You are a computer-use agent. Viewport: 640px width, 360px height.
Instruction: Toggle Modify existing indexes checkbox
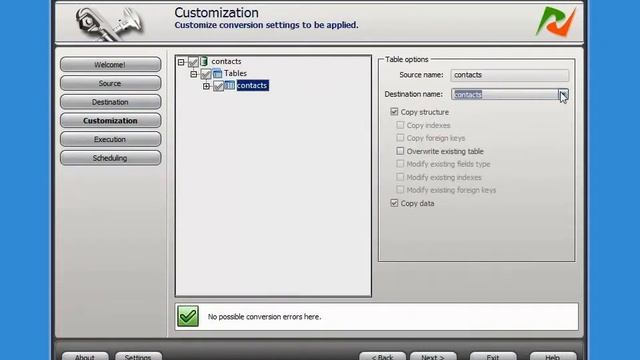tap(400, 177)
